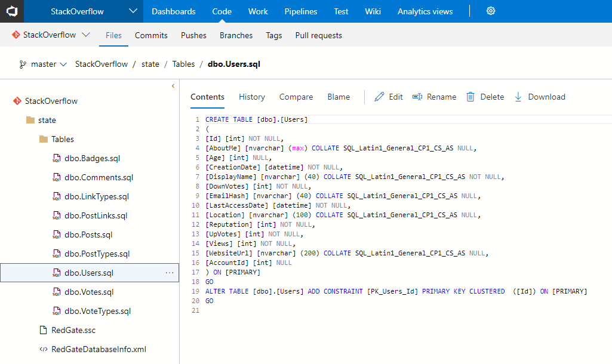This screenshot has width=612, height=364.
Task: Collapse the file tree pane arrow
Action: [x=173, y=86]
